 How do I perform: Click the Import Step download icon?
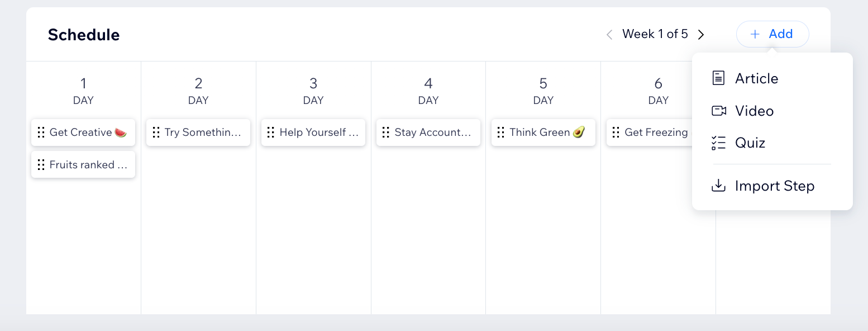tap(718, 186)
